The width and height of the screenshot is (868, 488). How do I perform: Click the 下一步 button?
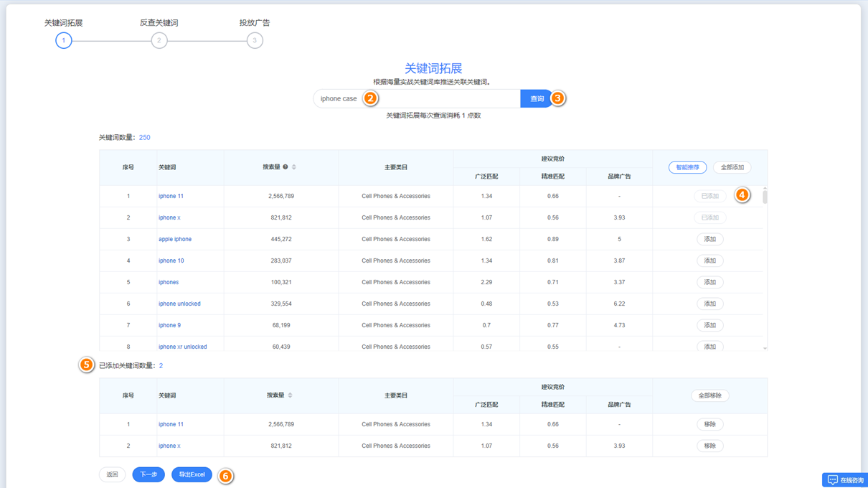click(148, 474)
